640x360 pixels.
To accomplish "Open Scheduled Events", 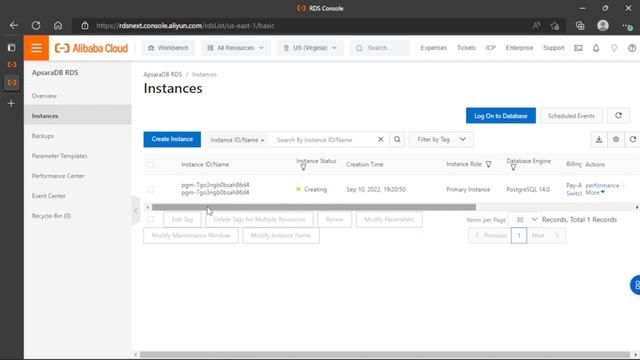I will coord(571,116).
